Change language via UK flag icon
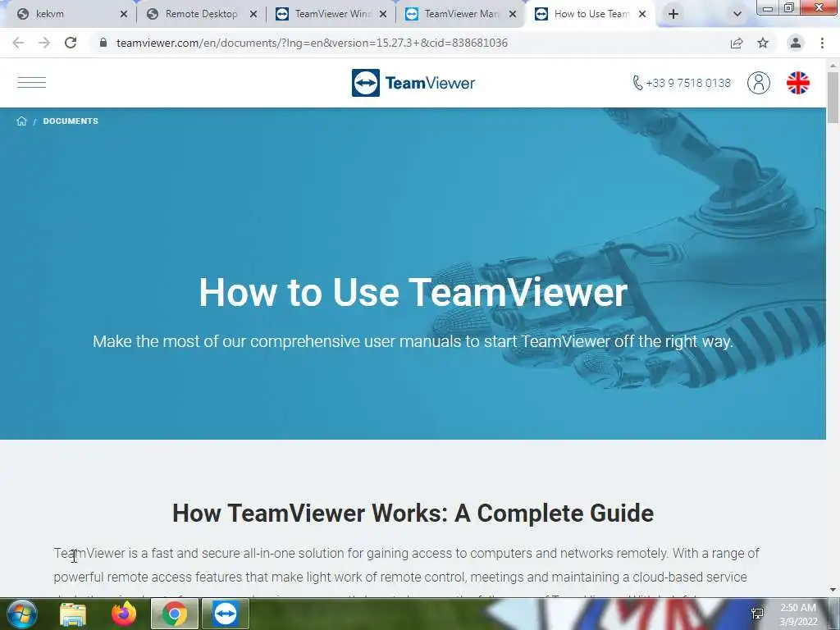The width and height of the screenshot is (840, 630). pos(797,83)
